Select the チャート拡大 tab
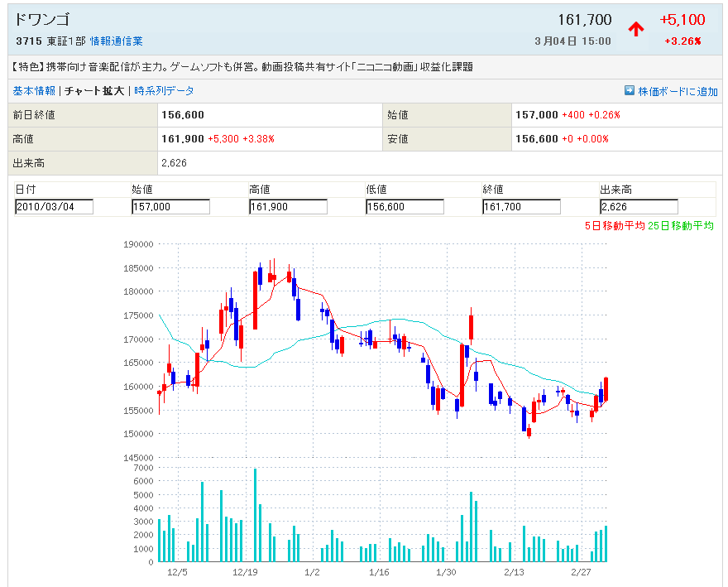728x587 pixels. 94,91
